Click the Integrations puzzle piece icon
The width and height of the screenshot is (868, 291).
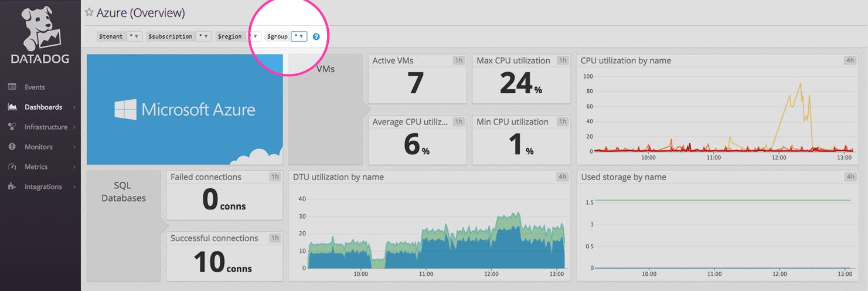(12, 187)
